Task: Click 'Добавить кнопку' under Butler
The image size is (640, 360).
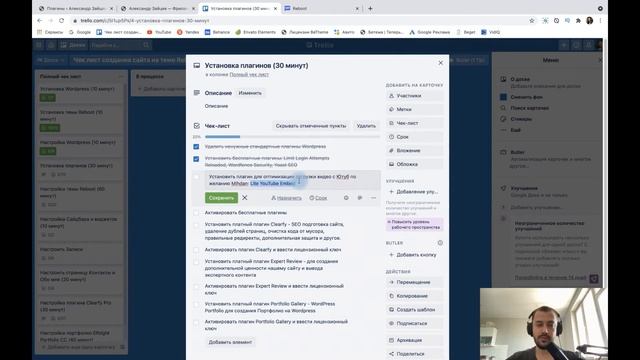Action: [x=414, y=255]
